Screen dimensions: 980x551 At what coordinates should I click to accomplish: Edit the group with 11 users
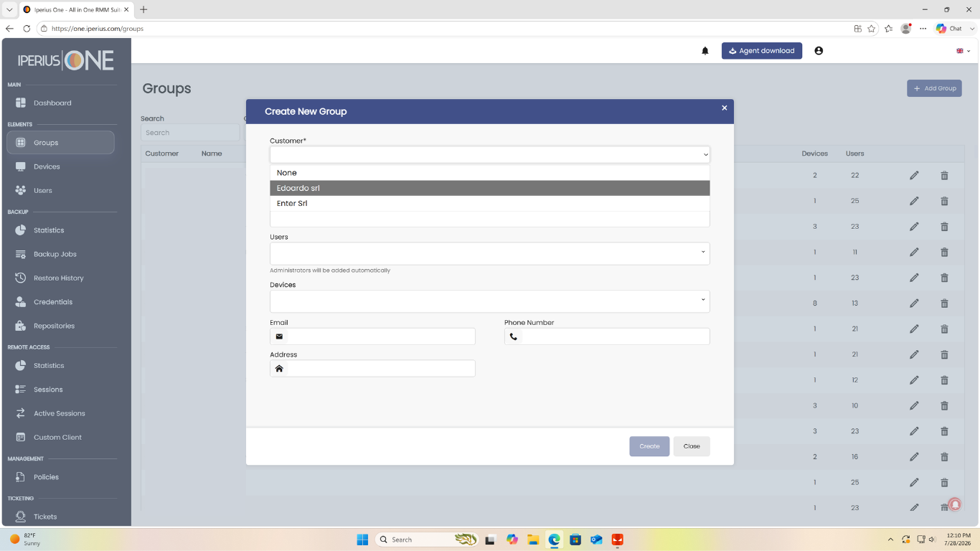[x=914, y=253]
